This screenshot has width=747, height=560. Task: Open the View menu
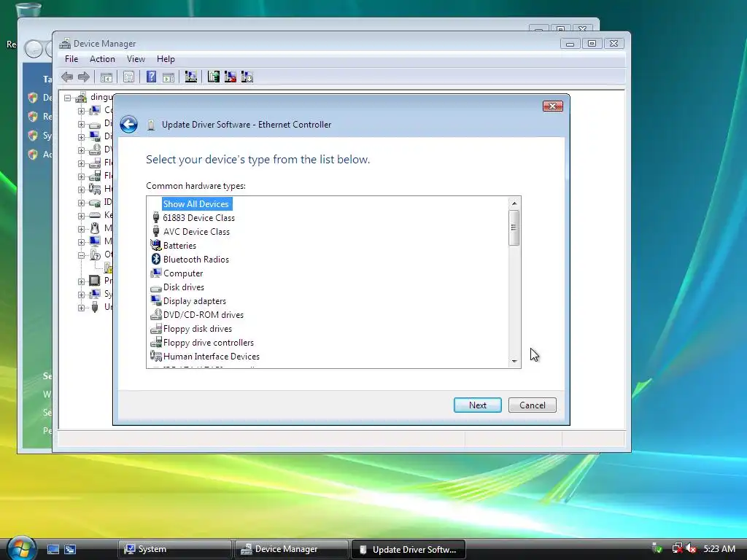136,59
